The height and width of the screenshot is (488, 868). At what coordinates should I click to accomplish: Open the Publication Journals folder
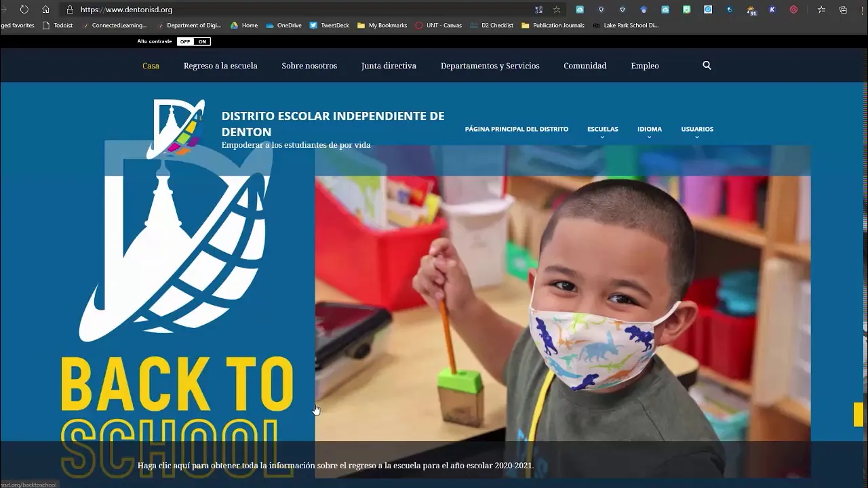[x=553, y=25]
